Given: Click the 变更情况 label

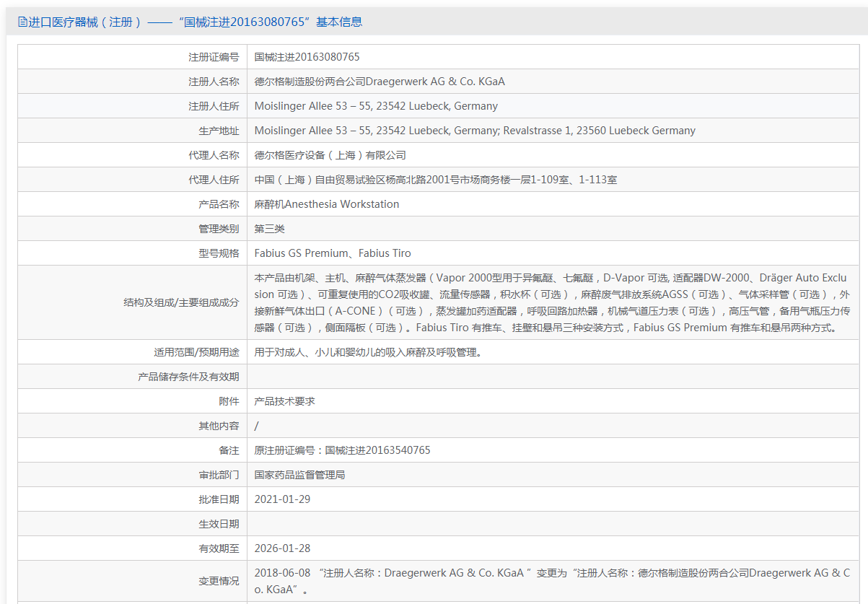Looking at the screenshot, I should pyautogui.click(x=219, y=581).
